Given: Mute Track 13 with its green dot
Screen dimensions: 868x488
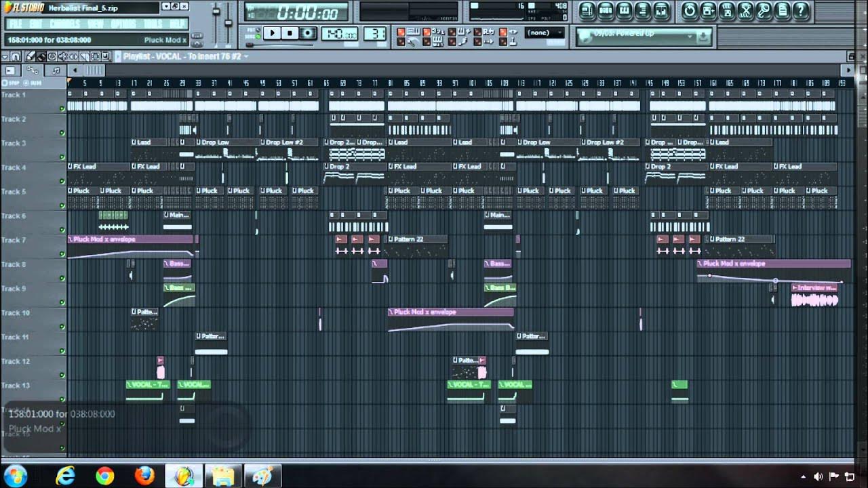Looking at the screenshot, I should pyautogui.click(x=62, y=399).
